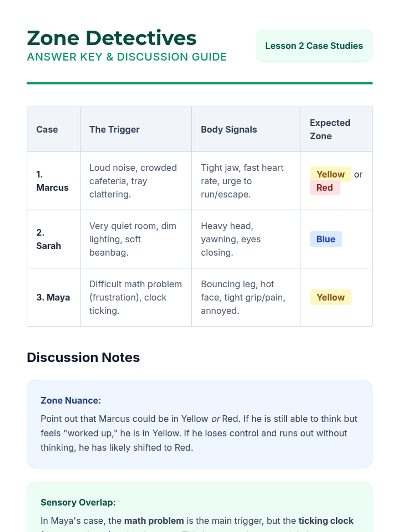Click the Red zone badge for Marcus
Screen dimensions: 399x532
coord(325,188)
